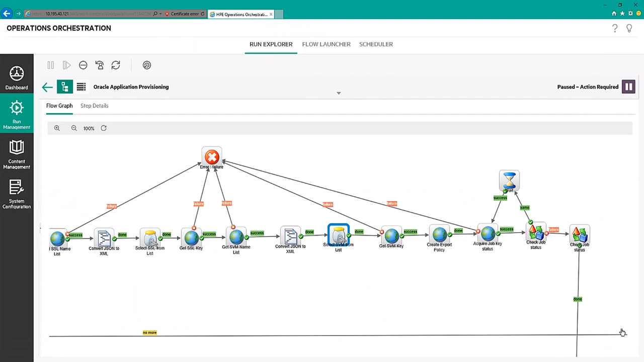644x362 pixels.
Task: Switch to the Step Details tab
Action: click(x=94, y=106)
